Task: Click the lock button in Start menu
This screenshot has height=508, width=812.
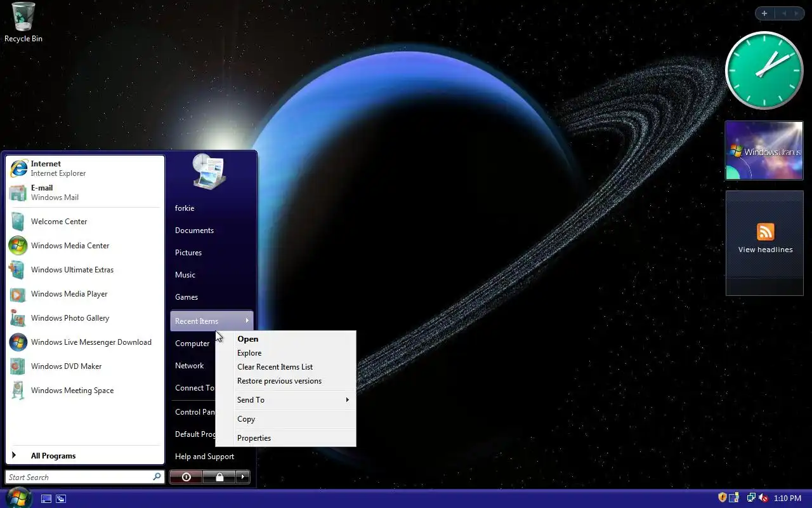Action: [219, 477]
